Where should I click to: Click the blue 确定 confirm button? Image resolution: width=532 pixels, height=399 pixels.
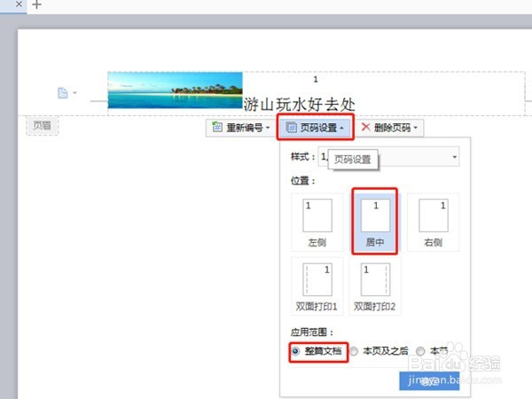tap(429, 380)
